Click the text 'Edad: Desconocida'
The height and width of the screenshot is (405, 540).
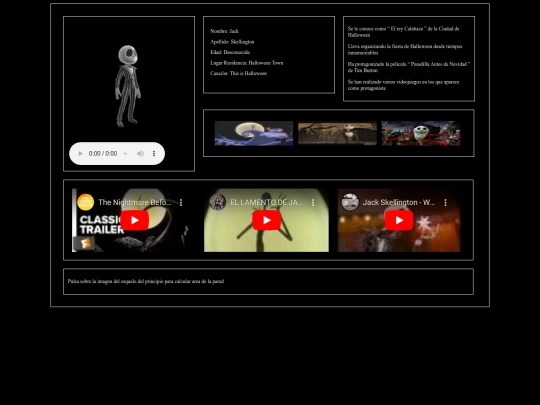coord(230,52)
